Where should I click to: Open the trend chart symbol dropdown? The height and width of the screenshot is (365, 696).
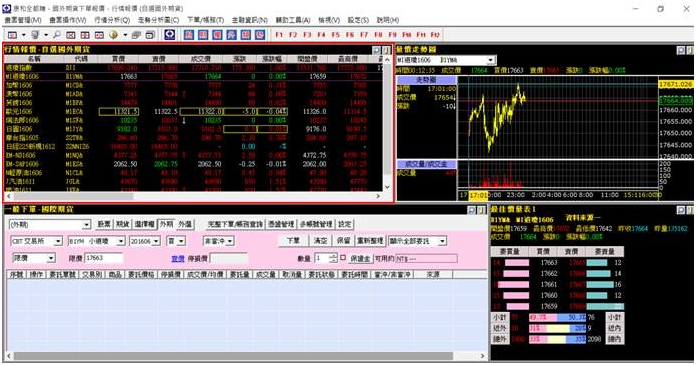[x=446, y=60]
